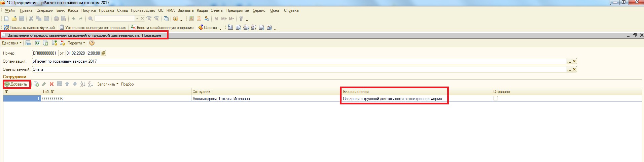Click the Ответственный field containing Ольга
The height and width of the screenshot is (162, 644).
pyautogui.click(x=299, y=69)
